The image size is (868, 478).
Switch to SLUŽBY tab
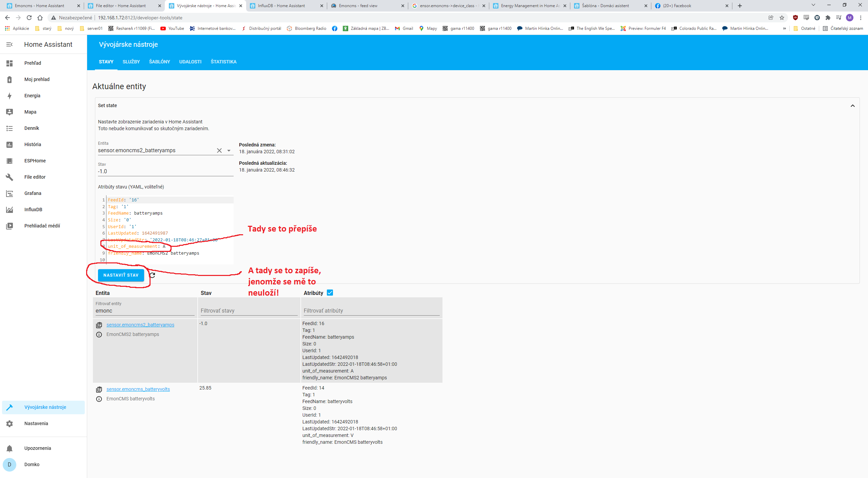pos(131,62)
